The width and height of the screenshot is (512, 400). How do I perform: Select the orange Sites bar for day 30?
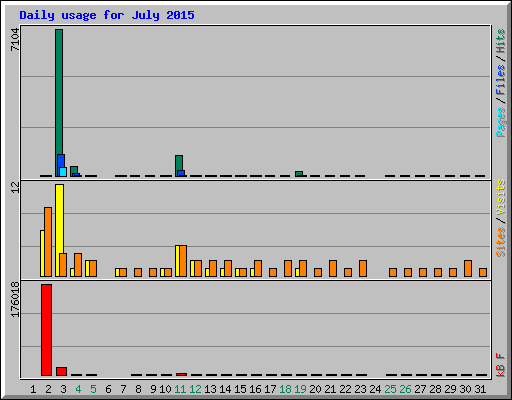tap(468, 268)
